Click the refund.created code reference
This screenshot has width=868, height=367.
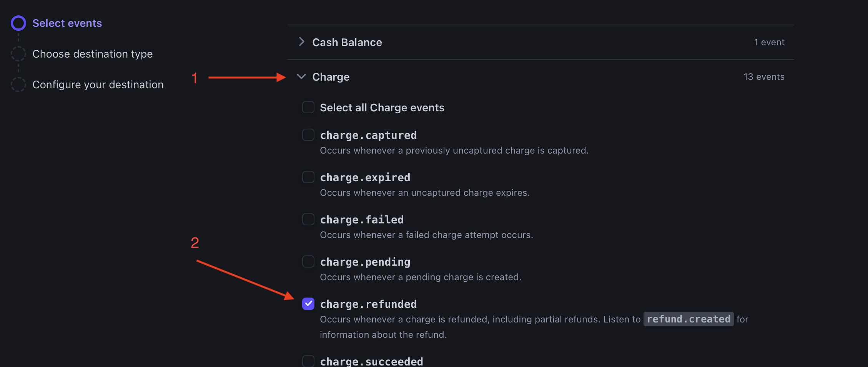[688, 319]
